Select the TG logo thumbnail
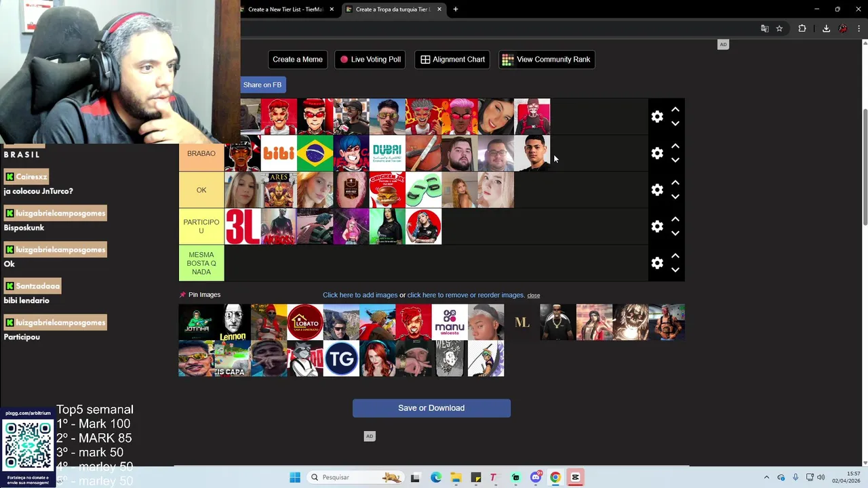 point(341,359)
